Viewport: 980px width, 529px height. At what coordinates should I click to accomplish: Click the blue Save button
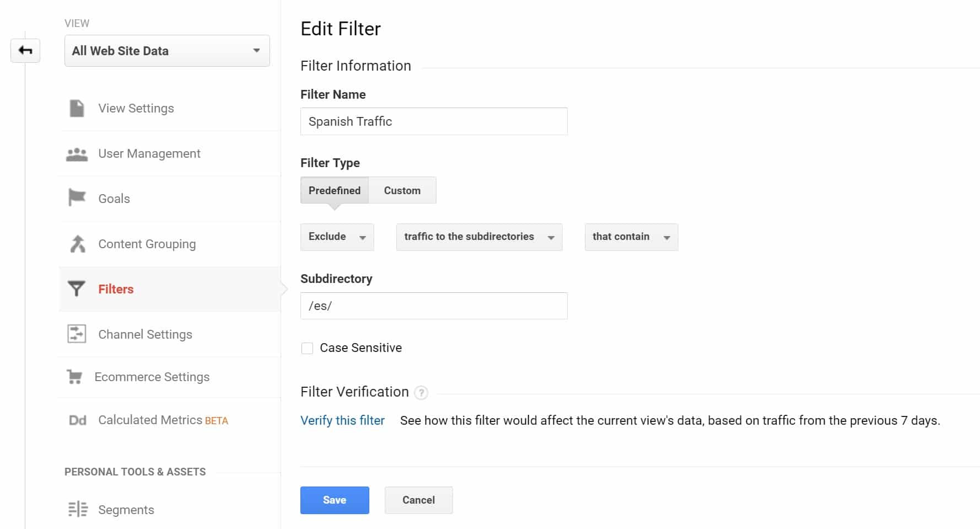coord(335,500)
